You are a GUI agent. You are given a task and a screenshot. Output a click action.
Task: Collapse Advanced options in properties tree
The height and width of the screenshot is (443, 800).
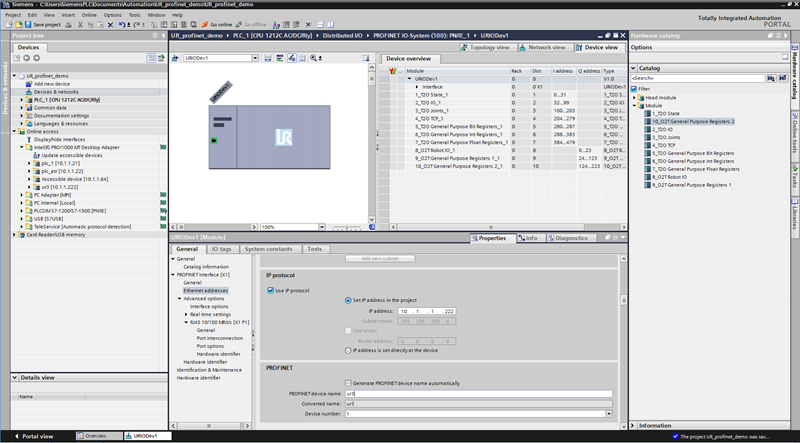179,299
